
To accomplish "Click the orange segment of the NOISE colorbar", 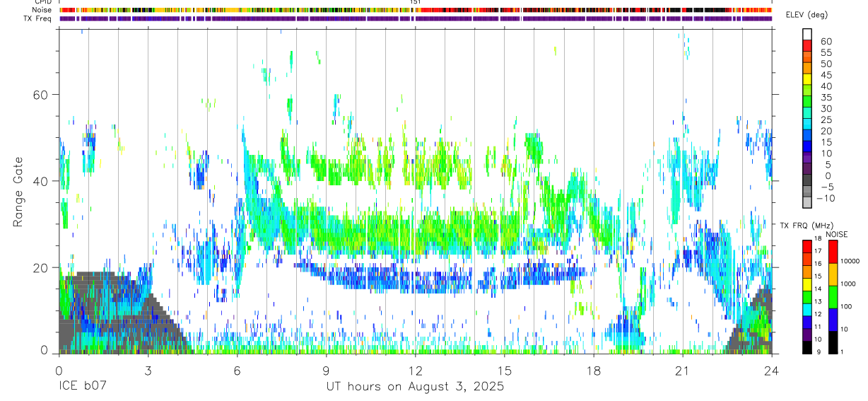I will coord(833,274).
